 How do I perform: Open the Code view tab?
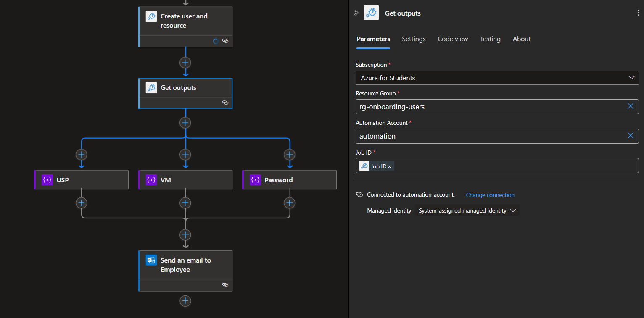pos(453,39)
